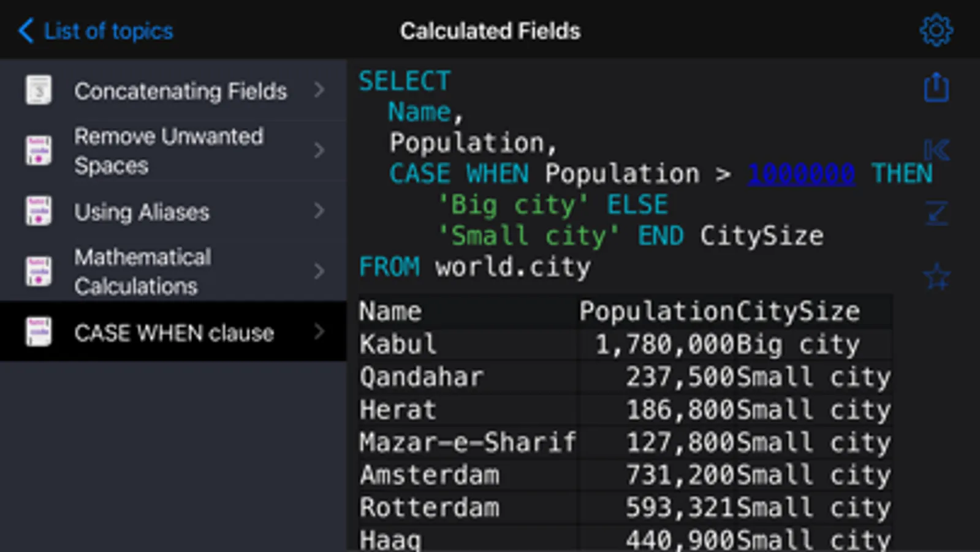Tap the document icon beside Concatenating Fields
Viewport: 980px width, 552px height.
[38, 91]
